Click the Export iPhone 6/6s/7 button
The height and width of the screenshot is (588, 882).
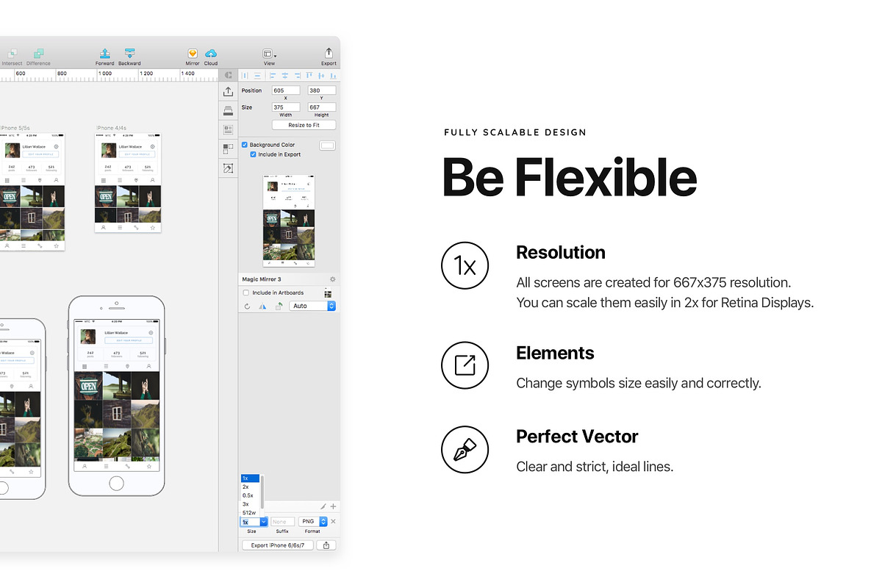click(x=277, y=545)
